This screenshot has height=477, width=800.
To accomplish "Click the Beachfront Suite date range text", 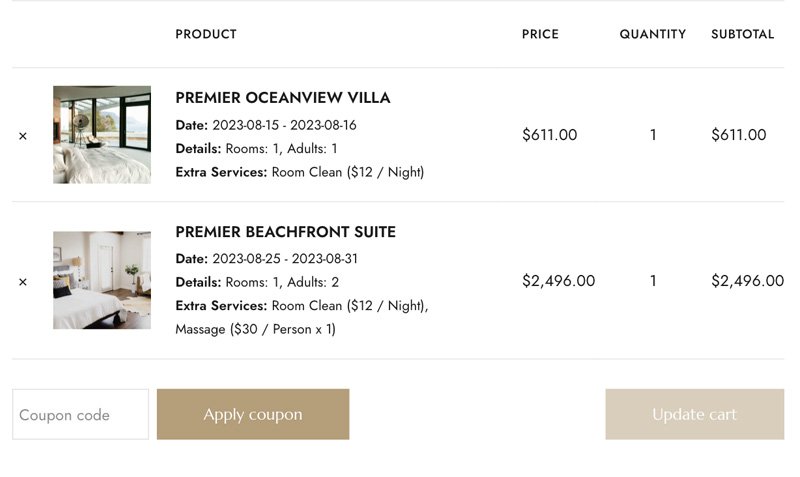I will pyautogui.click(x=284, y=259).
